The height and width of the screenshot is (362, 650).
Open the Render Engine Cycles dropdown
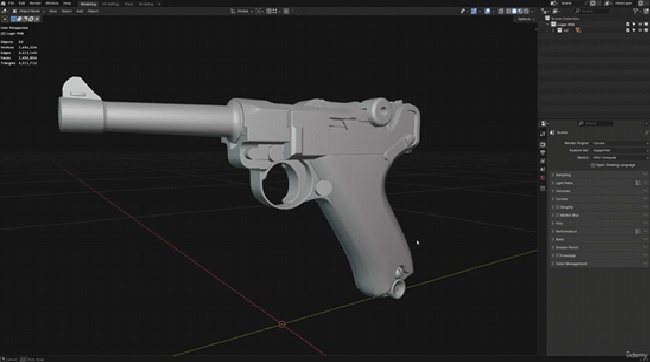pos(620,143)
